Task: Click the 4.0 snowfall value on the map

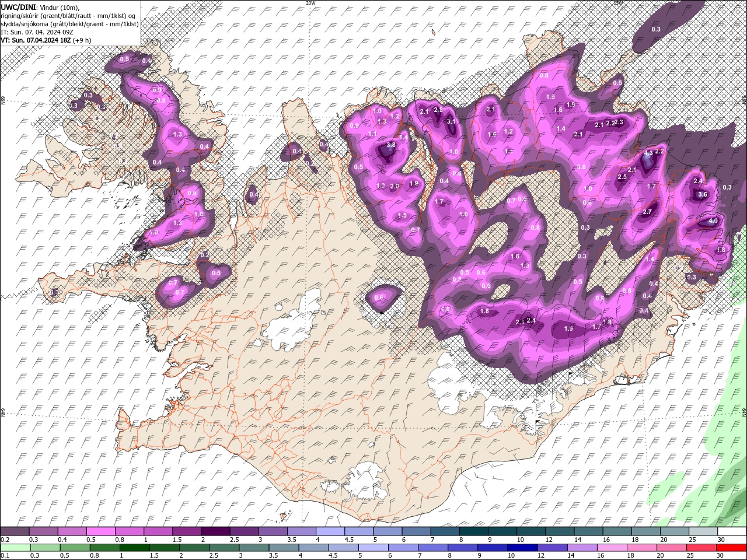Action: [x=713, y=221]
